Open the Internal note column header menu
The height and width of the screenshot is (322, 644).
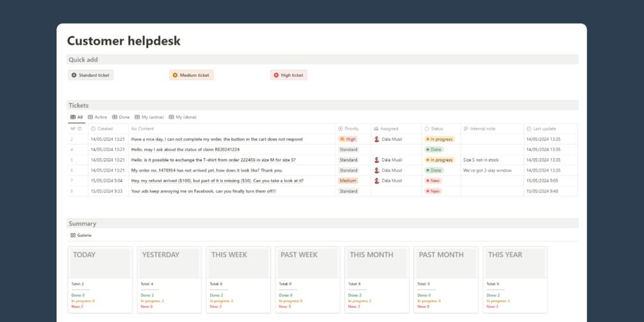[492, 129]
